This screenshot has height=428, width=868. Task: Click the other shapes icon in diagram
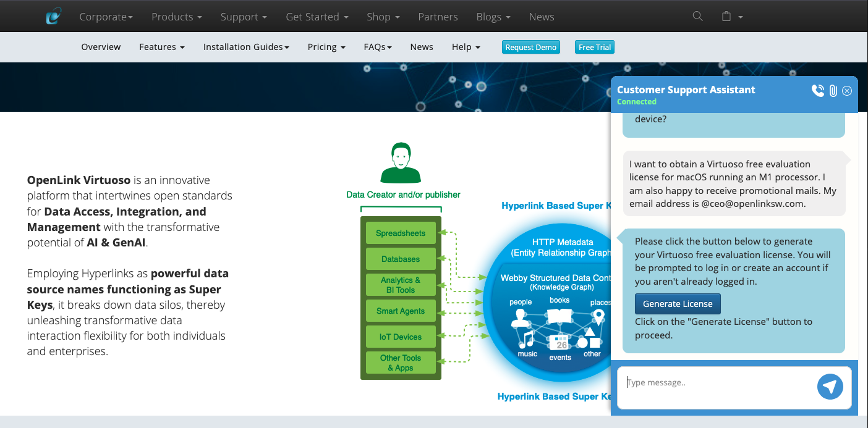pyautogui.click(x=590, y=338)
